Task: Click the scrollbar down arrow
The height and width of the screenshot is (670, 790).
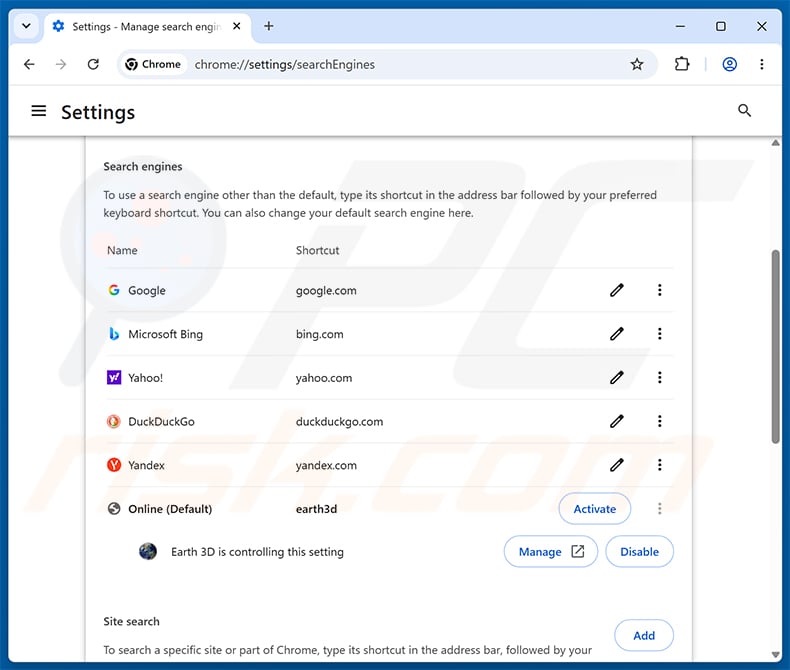Action: tap(775, 655)
